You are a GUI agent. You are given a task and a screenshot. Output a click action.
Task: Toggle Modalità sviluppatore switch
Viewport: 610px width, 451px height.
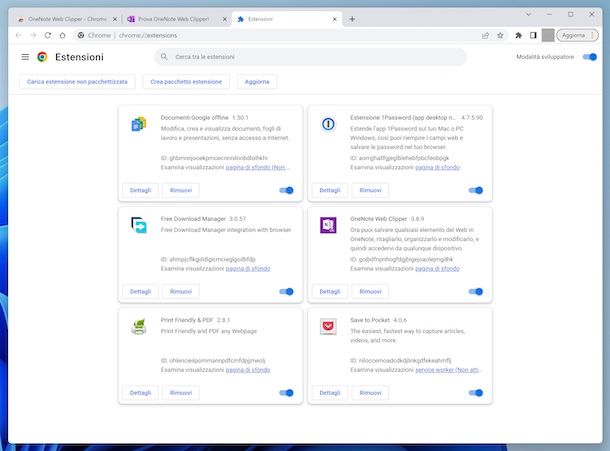[x=590, y=57]
